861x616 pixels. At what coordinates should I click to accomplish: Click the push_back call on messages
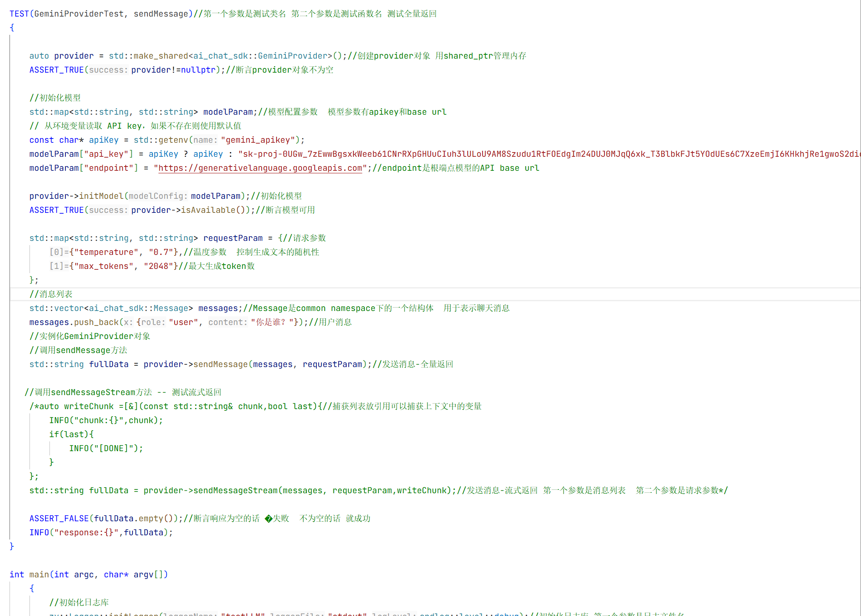pyautogui.click(x=96, y=322)
